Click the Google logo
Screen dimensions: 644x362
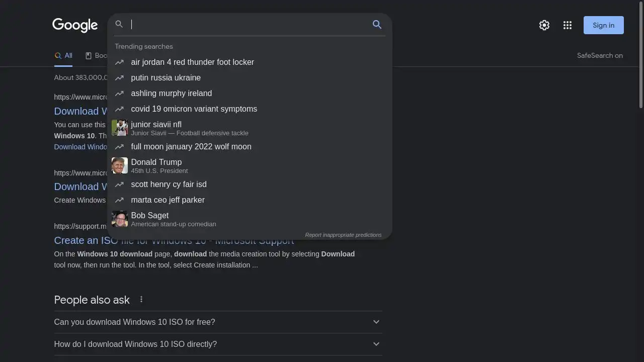click(75, 25)
